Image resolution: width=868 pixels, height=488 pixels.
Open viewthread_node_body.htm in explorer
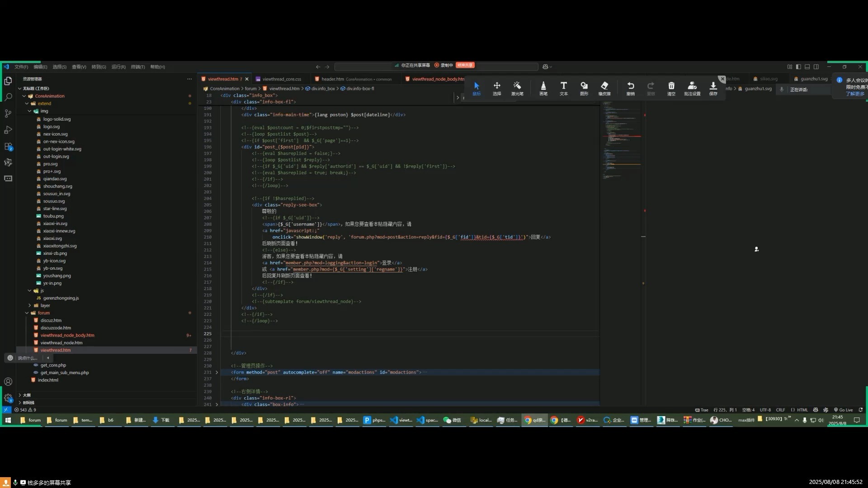coord(67,335)
